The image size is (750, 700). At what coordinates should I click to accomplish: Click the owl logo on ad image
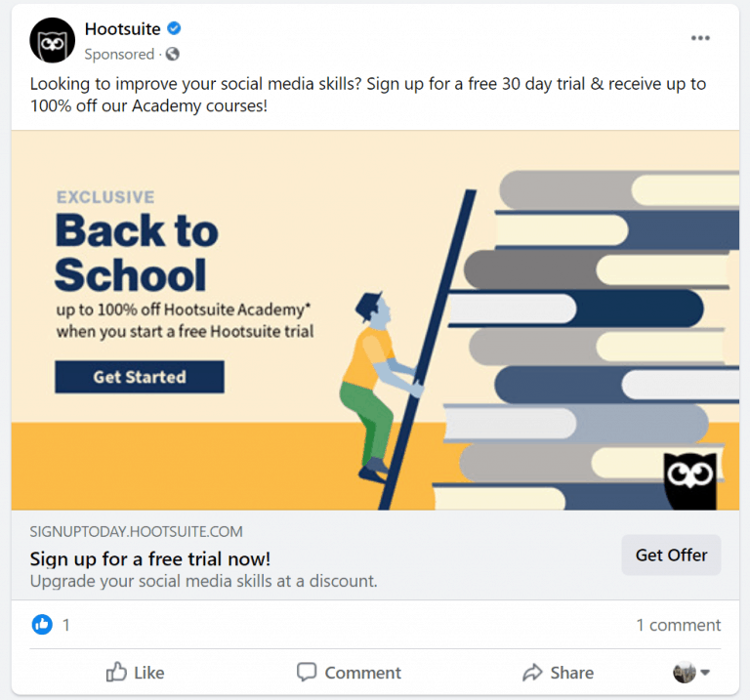690,480
